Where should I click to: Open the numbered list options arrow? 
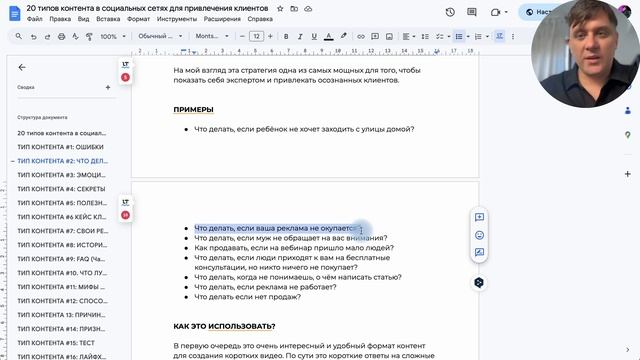(487, 36)
